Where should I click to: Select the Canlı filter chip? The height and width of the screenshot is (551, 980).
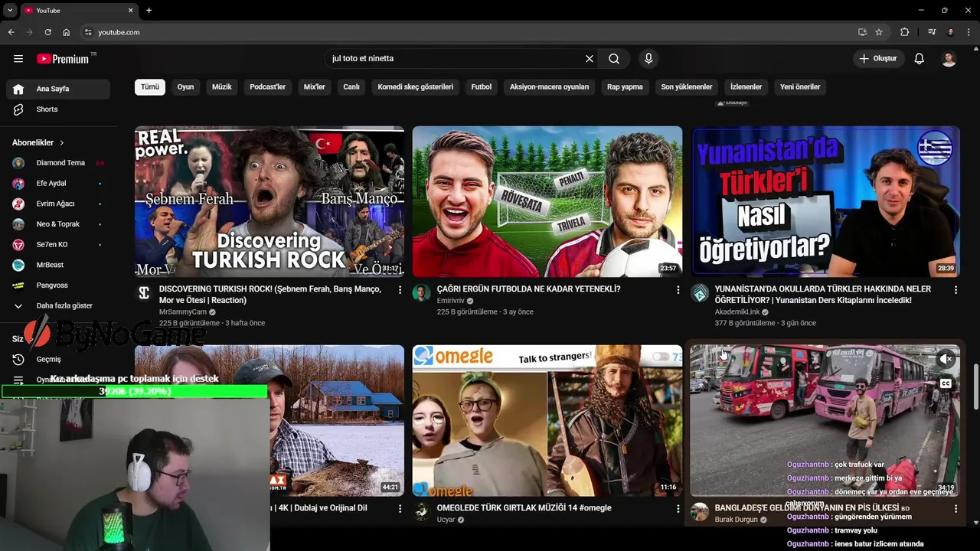tap(351, 86)
